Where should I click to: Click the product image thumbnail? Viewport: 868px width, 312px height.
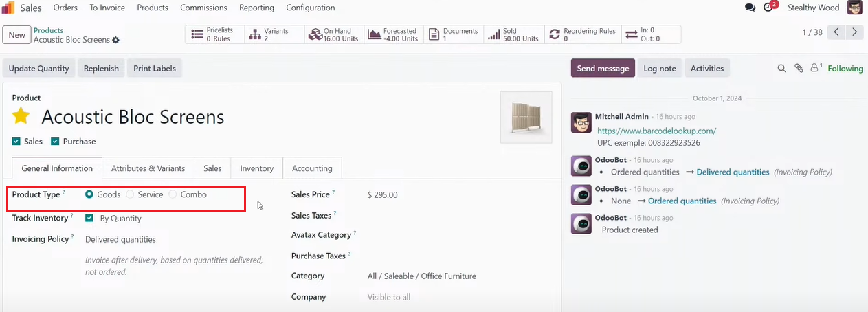pos(526,117)
